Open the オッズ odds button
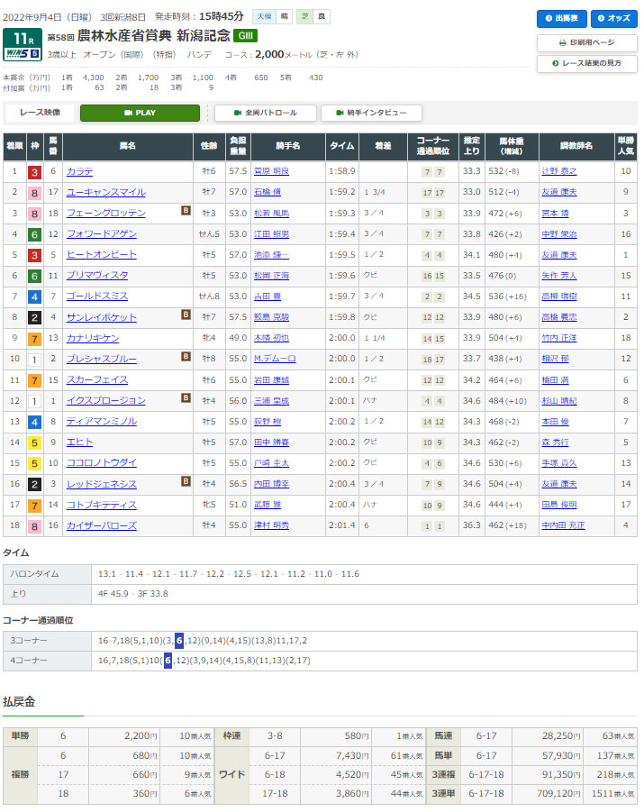 612,18
